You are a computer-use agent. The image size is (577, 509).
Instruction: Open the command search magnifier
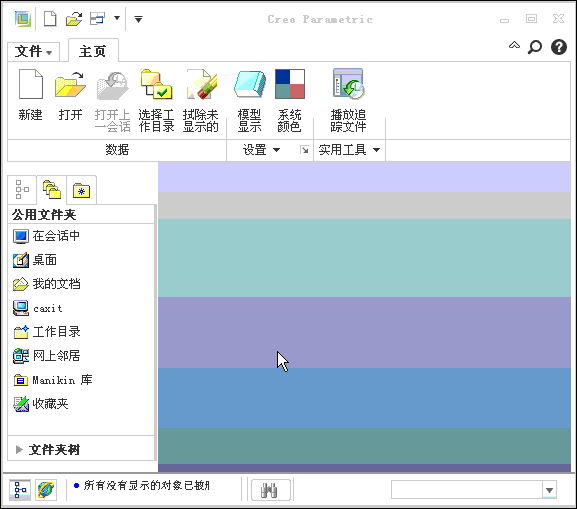(535, 47)
